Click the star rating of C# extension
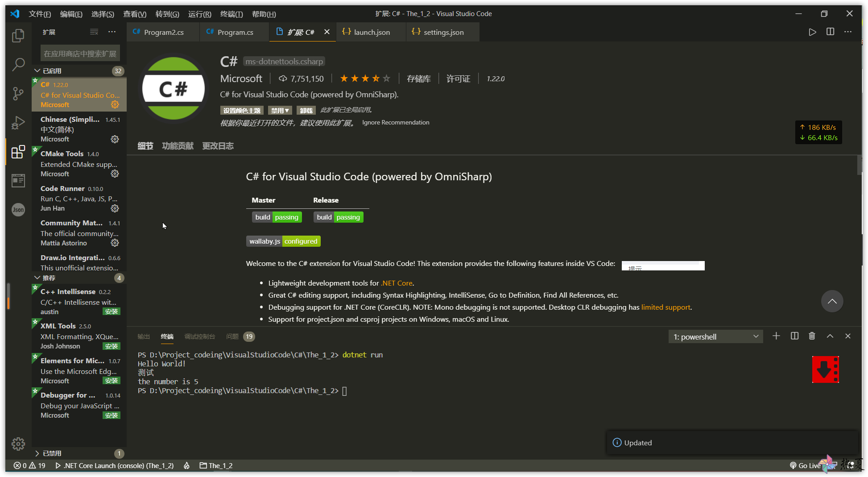 pyautogui.click(x=365, y=79)
